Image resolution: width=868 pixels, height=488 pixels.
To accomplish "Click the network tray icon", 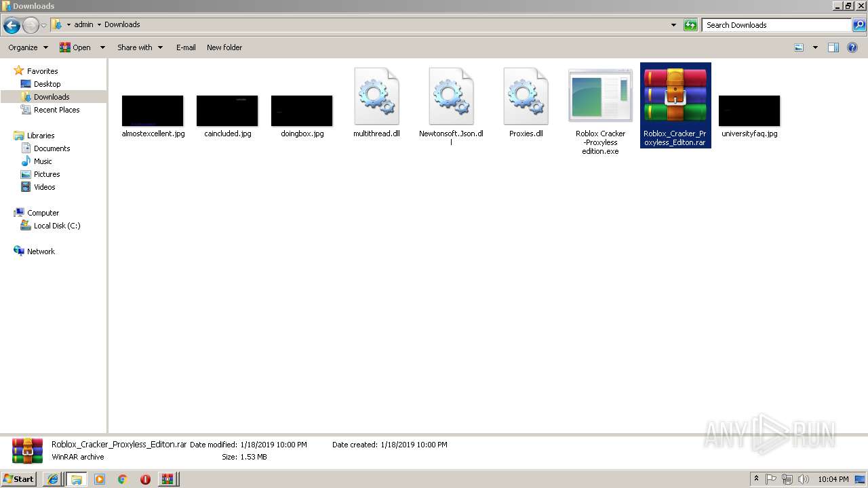I will click(787, 479).
